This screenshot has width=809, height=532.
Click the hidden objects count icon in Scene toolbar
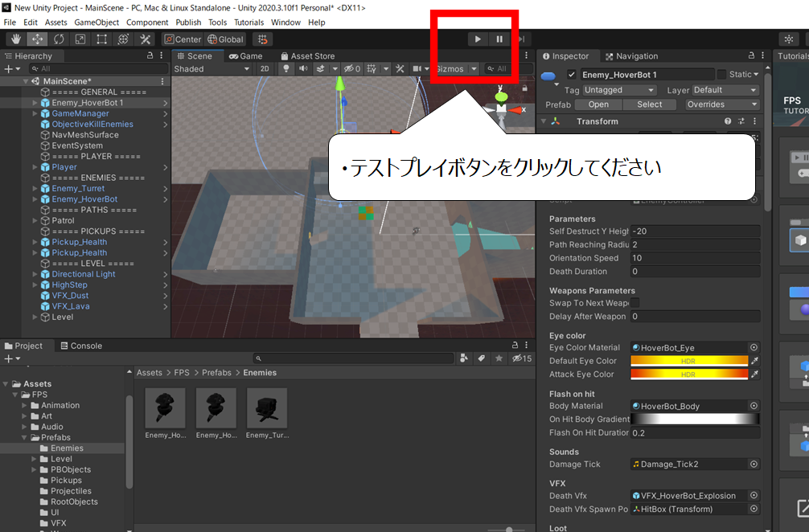pyautogui.click(x=352, y=68)
